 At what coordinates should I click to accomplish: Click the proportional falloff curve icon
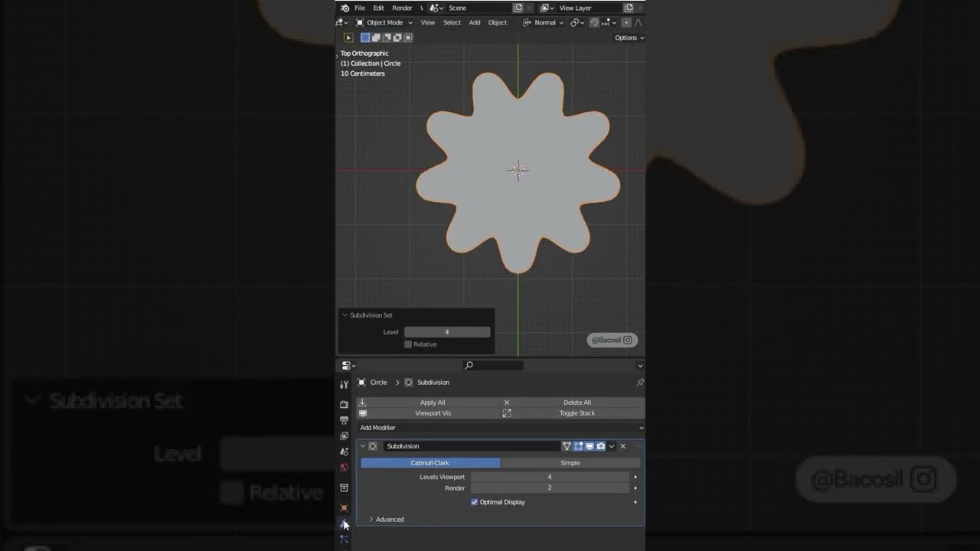[x=639, y=23]
